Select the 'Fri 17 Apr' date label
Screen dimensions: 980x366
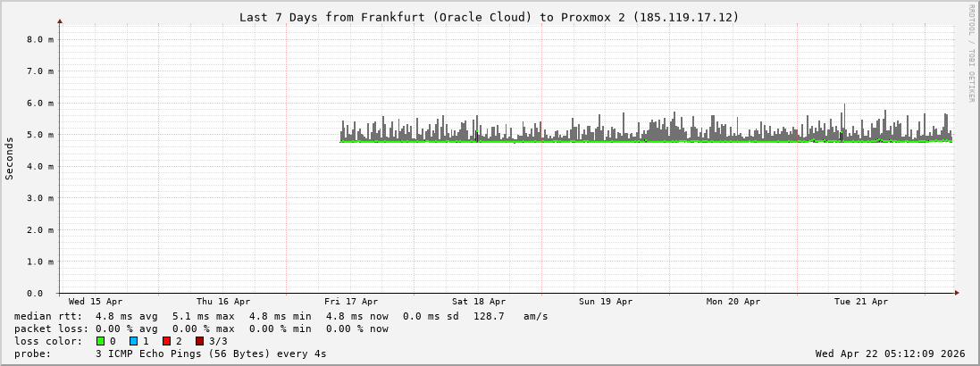pyautogui.click(x=351, y=302)
